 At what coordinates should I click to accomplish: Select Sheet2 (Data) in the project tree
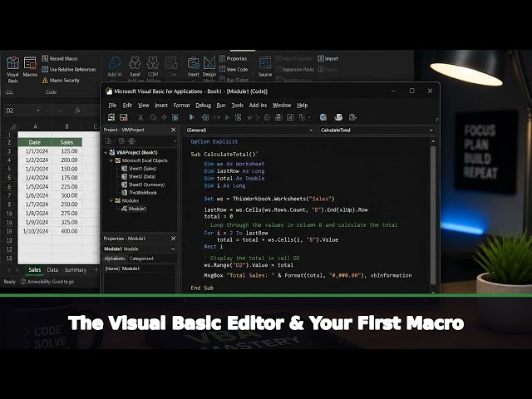pos(139,176)
